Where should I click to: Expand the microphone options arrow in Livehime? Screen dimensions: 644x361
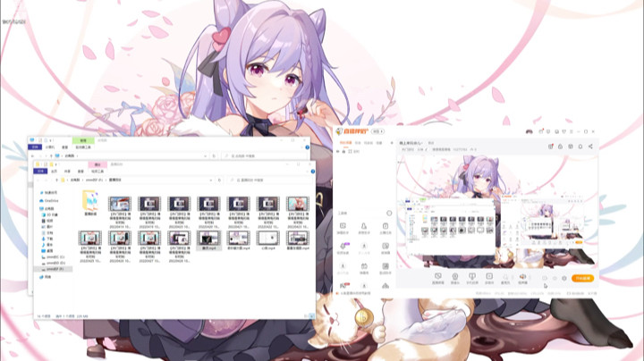tap(511, 278)
